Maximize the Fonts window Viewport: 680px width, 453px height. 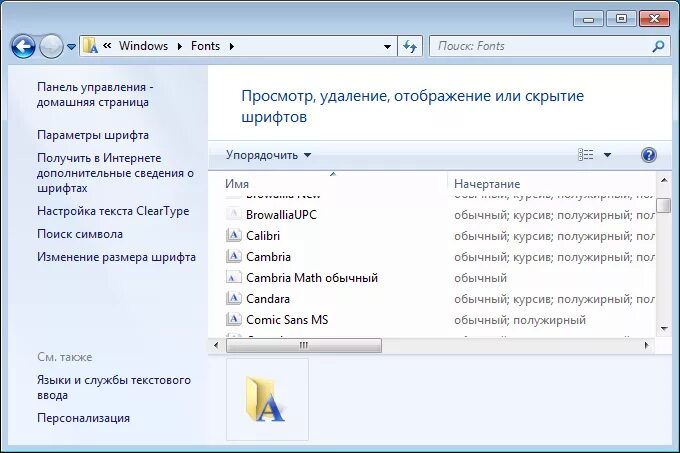(x=621, y=19)
